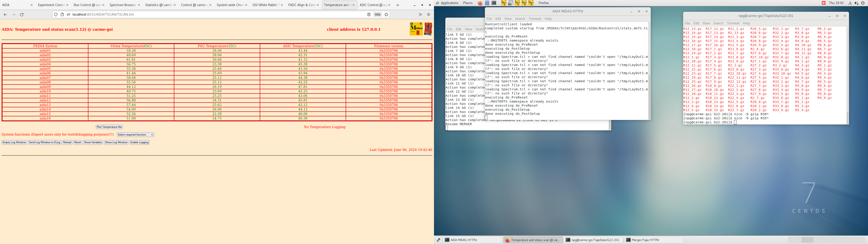Open the Firefox hamburger application menu
868x244 pixels.
(428, 14)
